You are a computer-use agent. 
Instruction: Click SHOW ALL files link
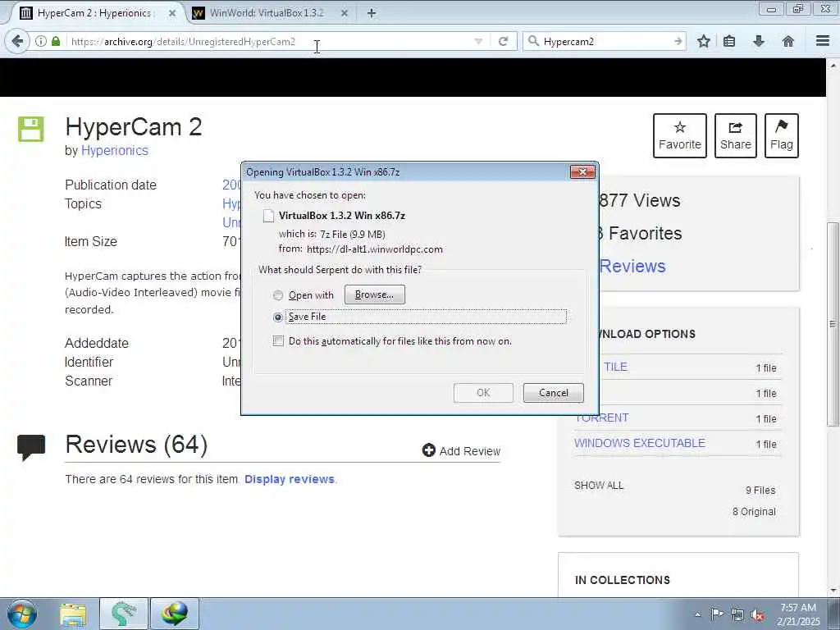click(x=599, y=486)
